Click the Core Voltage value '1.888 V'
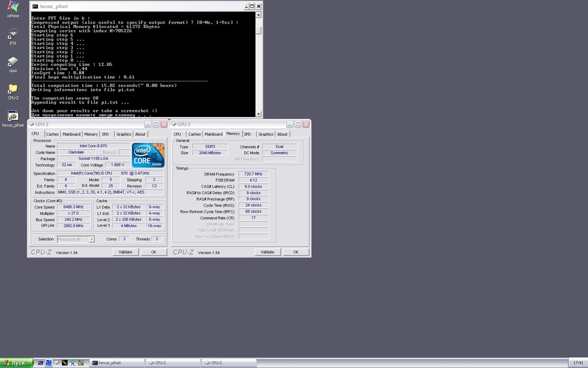Image resolution: width=588 pixels, height=368 pixels. [x=118, y=165]
